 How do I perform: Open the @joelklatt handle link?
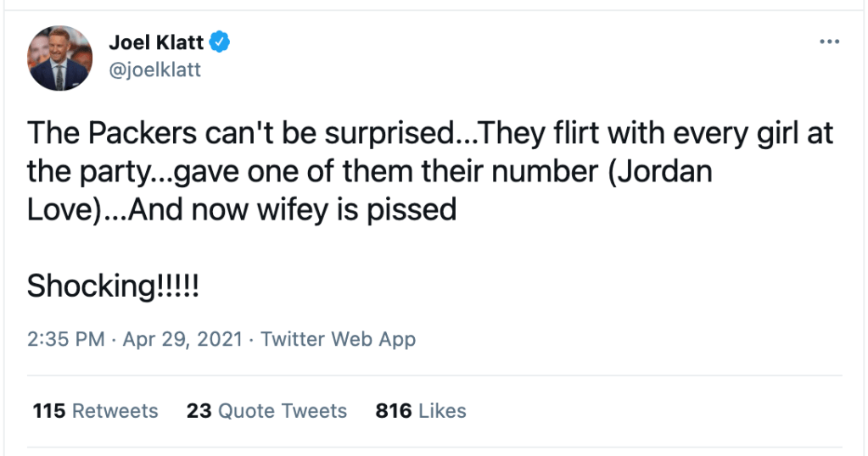[x=155, y=70]
